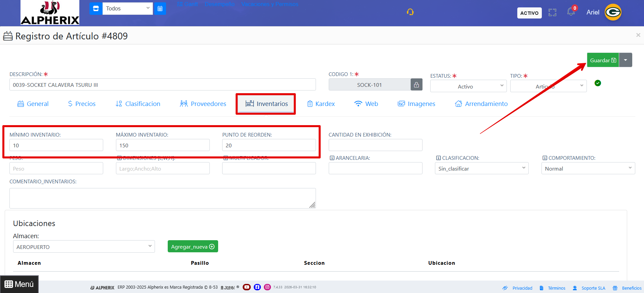Toggle fullscreen mode icon
The image size is (644, 293).
point(552,13)
